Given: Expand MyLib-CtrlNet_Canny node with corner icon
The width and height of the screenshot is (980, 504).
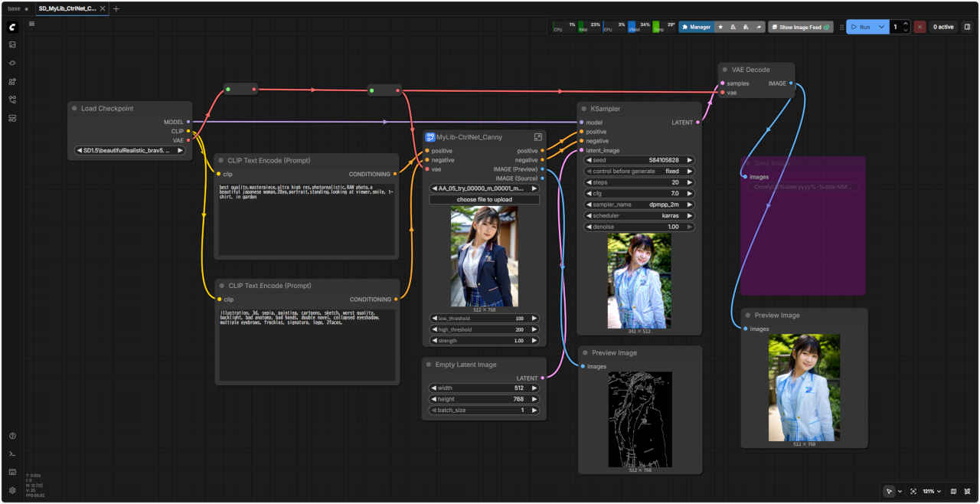Looking at the screenshot, I should (537, 137).
